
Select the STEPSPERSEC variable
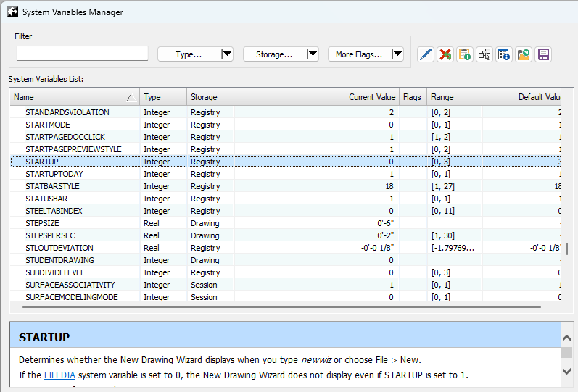[x=50, y=235]
